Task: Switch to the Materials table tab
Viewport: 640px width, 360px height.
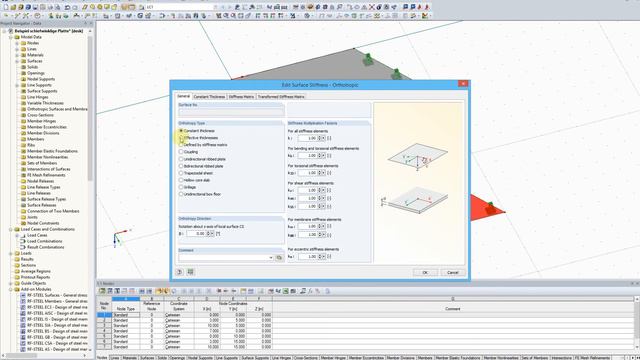Action: [130, 358]
